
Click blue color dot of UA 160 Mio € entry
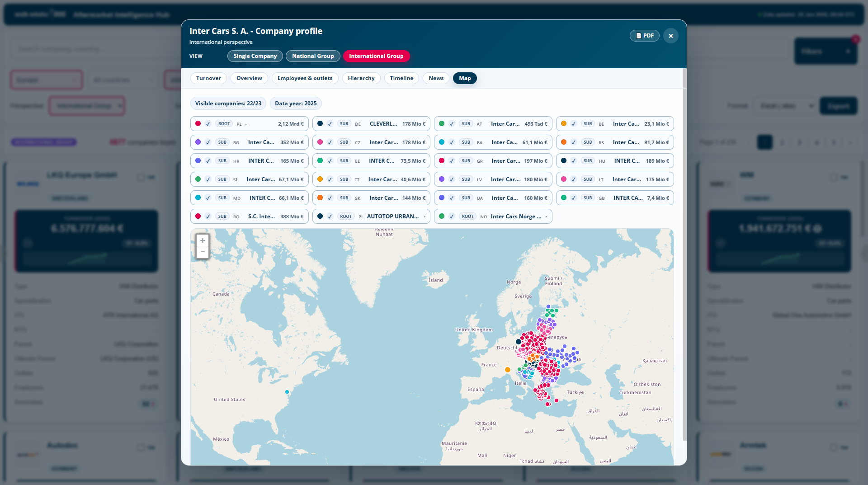(x=442, y=198)
